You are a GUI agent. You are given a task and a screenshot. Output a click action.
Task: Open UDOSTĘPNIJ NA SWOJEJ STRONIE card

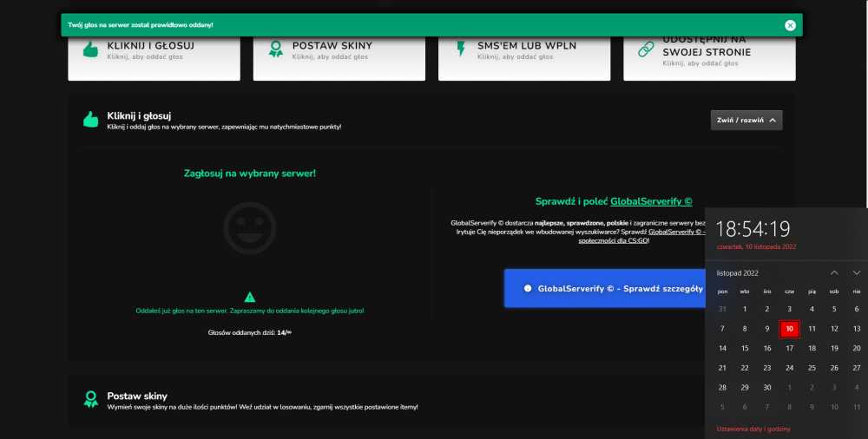coord(709,58)
